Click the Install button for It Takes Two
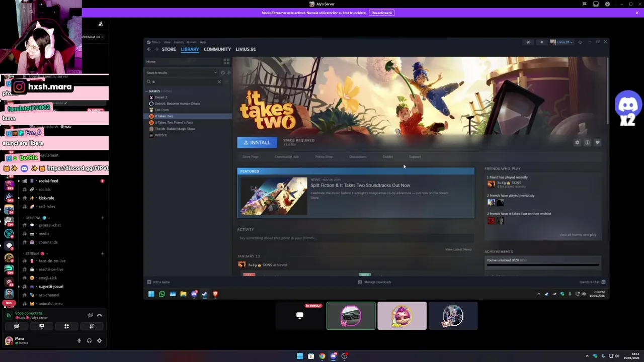 pyautogui.click(x=257, y=142)
